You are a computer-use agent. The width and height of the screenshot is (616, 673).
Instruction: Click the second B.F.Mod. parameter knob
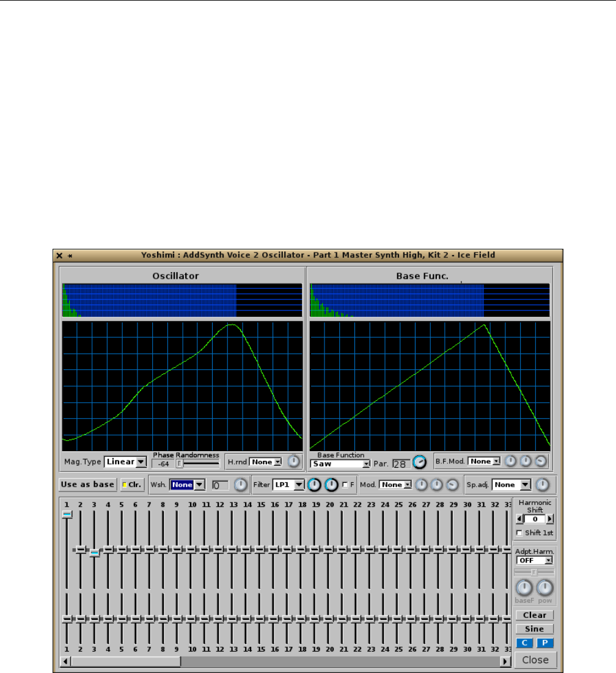coord(526,461)
